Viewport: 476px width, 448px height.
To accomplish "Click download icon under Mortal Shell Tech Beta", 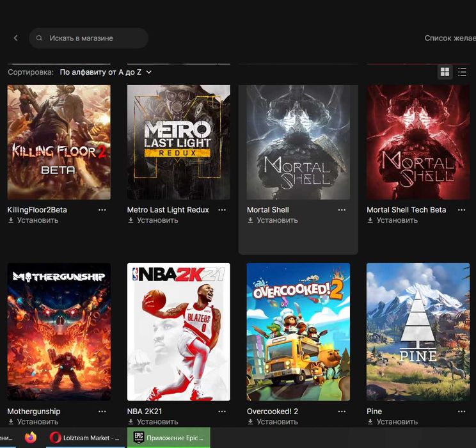I will pyautogui.click(x=370, y=220).
